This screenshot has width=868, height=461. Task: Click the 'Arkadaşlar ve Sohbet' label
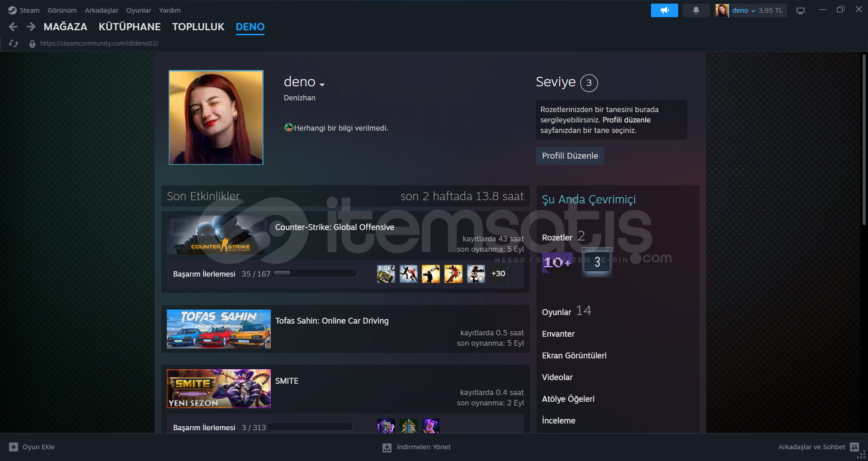click(x=811, y=447)
